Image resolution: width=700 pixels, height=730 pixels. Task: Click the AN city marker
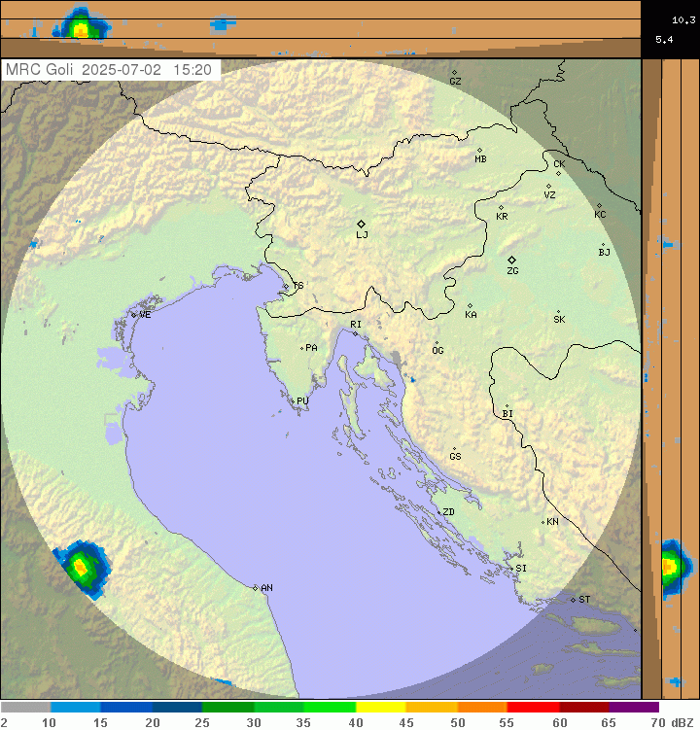click(x=256, y=588)
